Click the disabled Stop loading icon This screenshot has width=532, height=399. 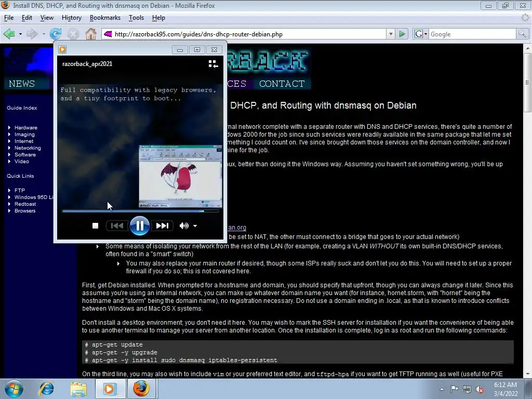(x=73, y=34)
